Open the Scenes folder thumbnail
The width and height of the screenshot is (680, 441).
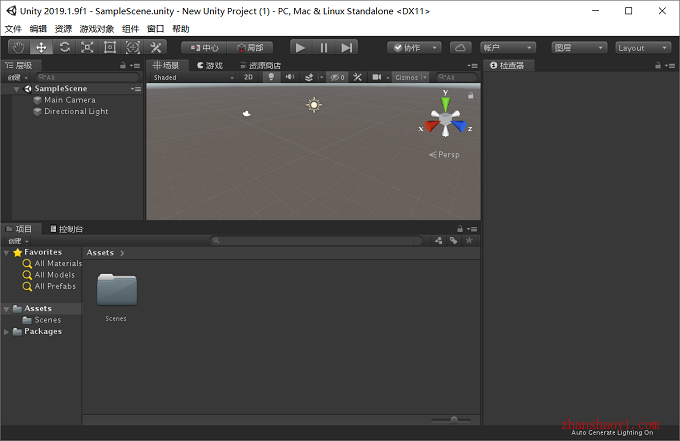coord(117,290)
